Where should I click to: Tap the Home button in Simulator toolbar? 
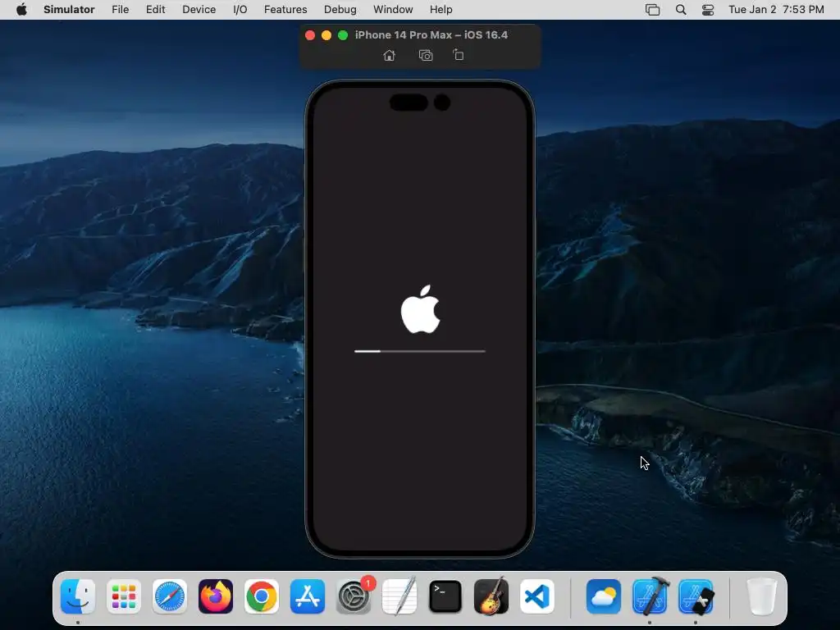[390, 55]
